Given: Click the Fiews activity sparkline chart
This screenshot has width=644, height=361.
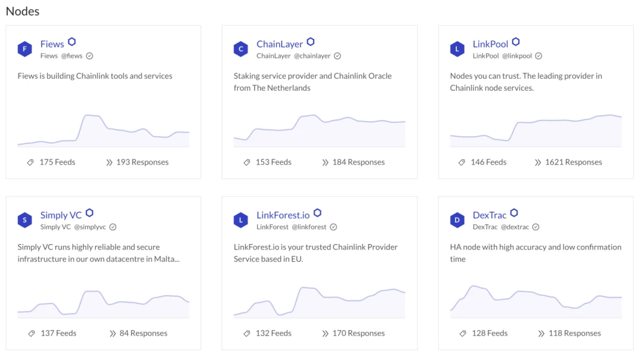Looking at the screenshot, I should point(104,131).
